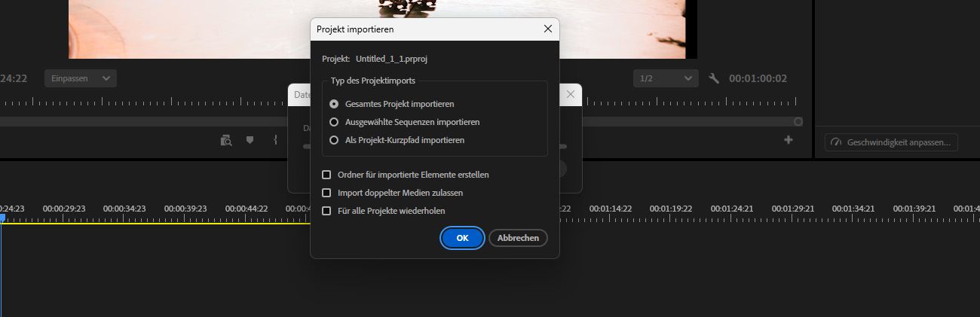Enable Ordner für importierte Elemente erstellen
This screenshot has width=980, height=317.
(x=326, y=175)
